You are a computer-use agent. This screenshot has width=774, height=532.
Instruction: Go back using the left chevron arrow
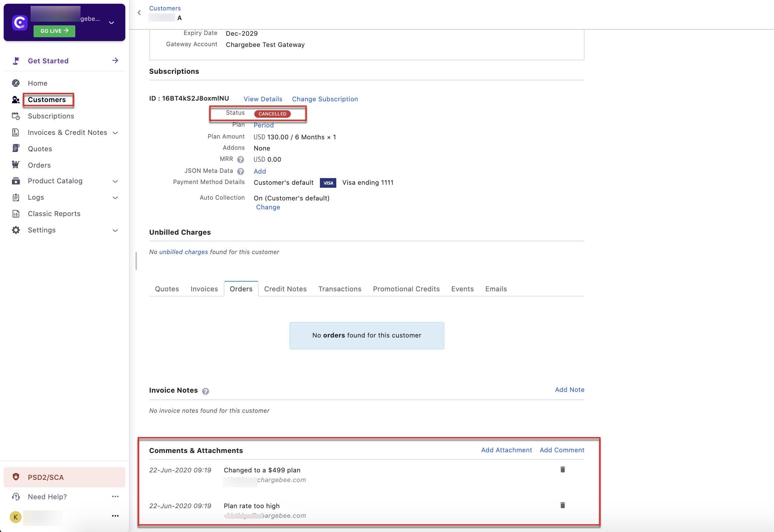tap(139, 13)
